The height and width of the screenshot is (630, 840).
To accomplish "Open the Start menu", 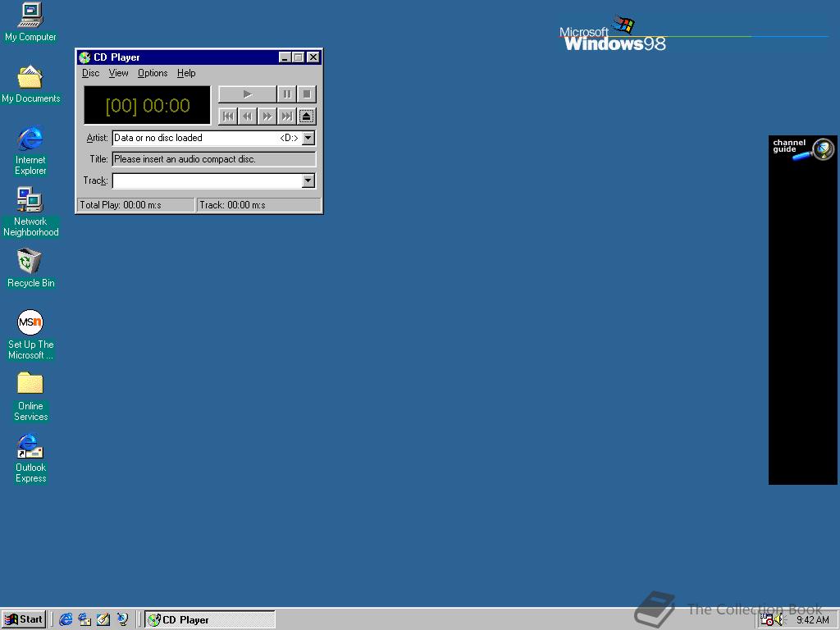I will (x=24, y=619).
